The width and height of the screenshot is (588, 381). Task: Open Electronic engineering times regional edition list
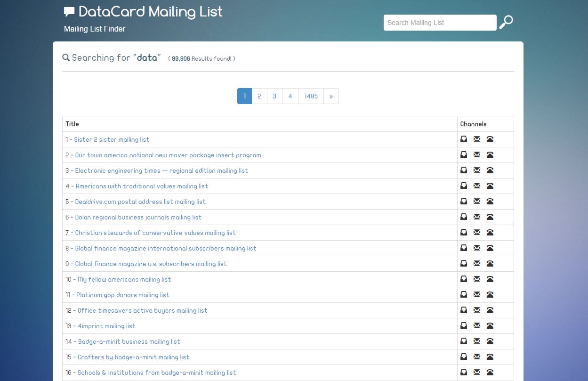[x=161, y=170]
